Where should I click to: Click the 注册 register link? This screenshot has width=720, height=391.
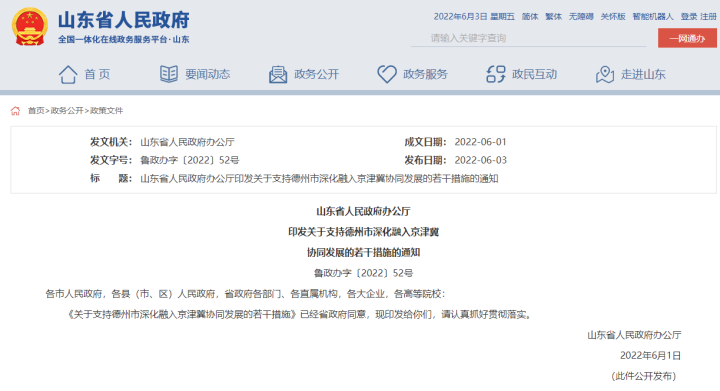709,17
